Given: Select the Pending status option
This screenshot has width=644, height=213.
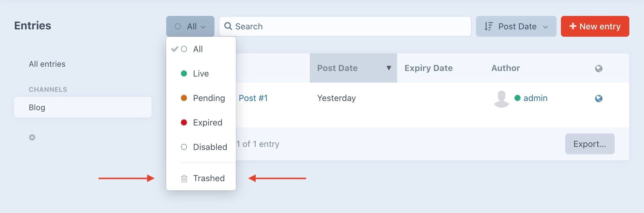Looking at the screenshot, I should point(209,98).
